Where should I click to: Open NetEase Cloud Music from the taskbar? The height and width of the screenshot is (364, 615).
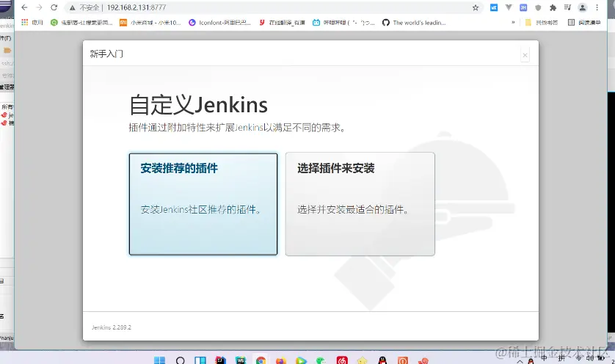(x=342, y=360)
